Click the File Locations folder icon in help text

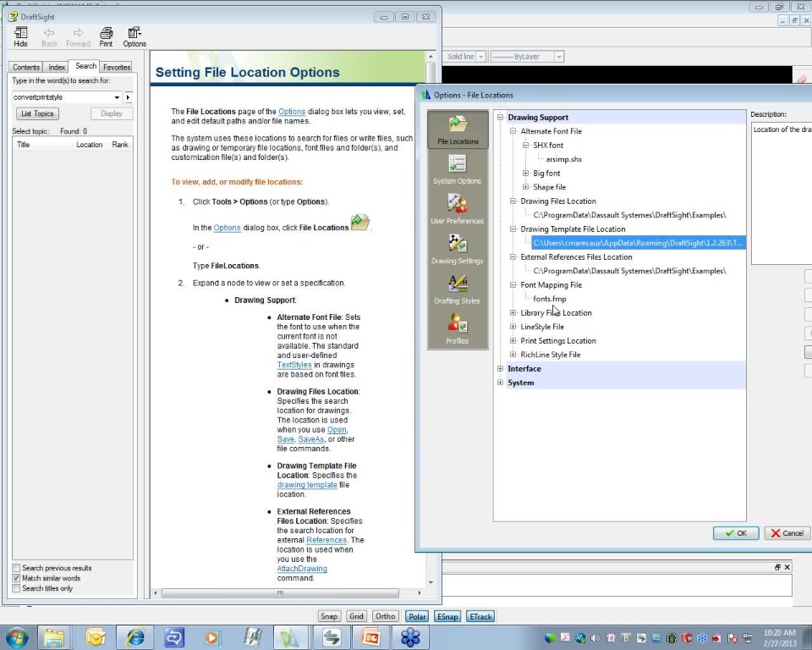360,223
